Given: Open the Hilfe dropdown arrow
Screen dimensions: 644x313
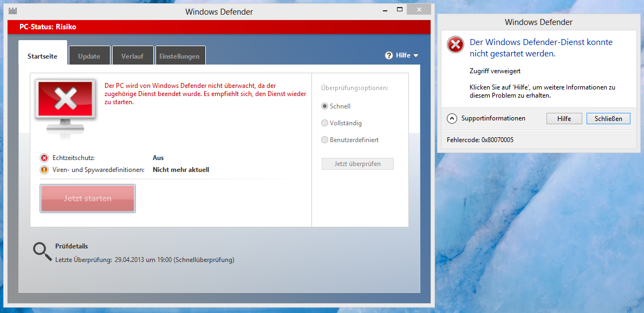Looking at the screenshot, I should click(x=415, y=55).
